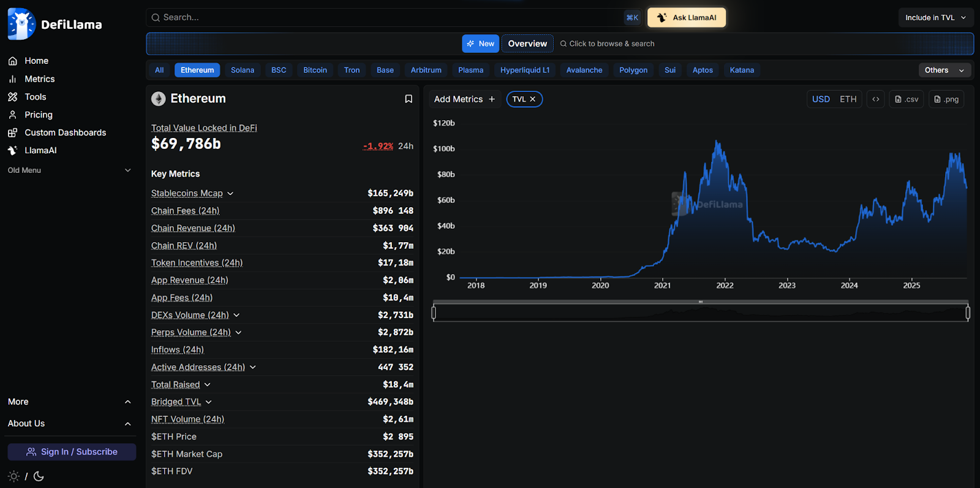Click the embed chart code icon
This screenshot has height=488, width=980.
coord(875,99)
